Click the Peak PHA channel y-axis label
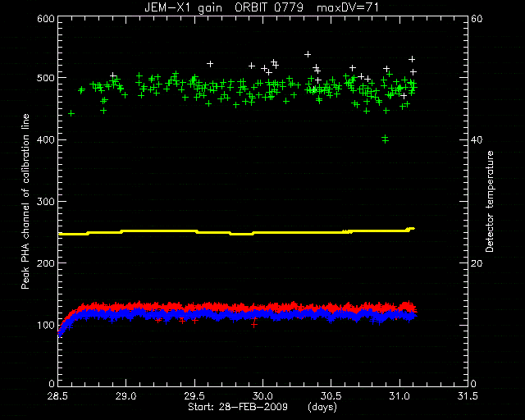 (x=25, y=201)
